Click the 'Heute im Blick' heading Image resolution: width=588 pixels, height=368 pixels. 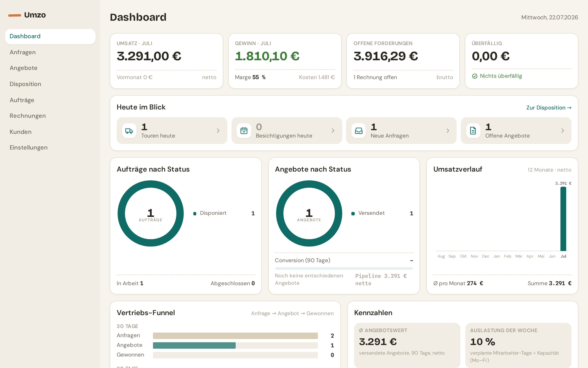click(141, 107)
